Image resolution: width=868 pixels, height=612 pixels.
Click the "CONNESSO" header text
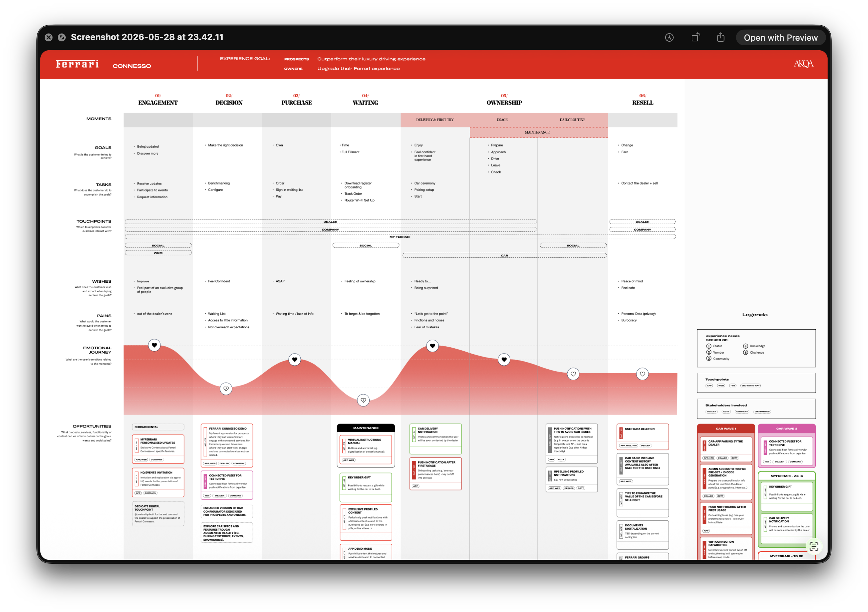pyautogui.click(x=132, y=66)
